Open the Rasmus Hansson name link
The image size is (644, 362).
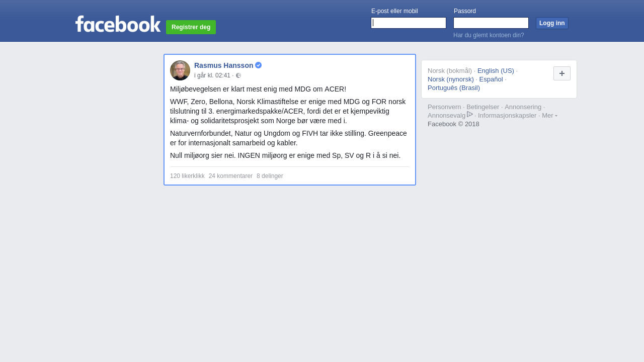click(x=224, y=65)
